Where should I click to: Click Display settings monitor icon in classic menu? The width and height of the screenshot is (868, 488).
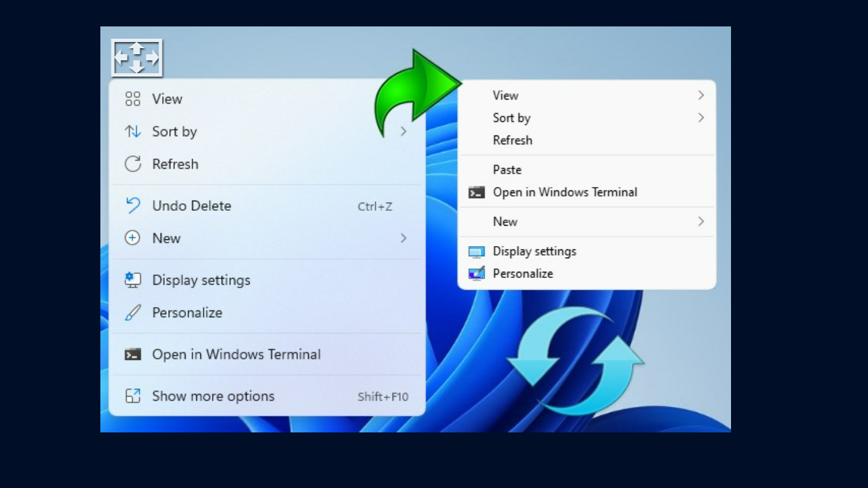coord(477,251)
